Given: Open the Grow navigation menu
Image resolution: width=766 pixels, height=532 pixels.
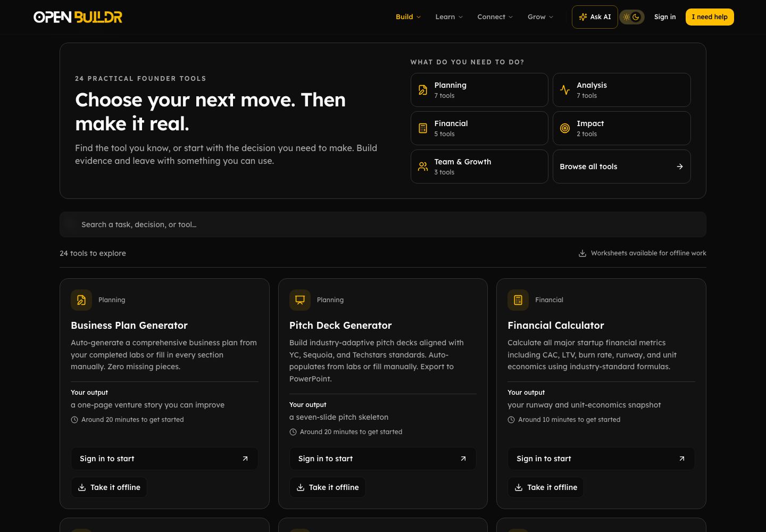Looking at the screenshot, I should (540, 17).
